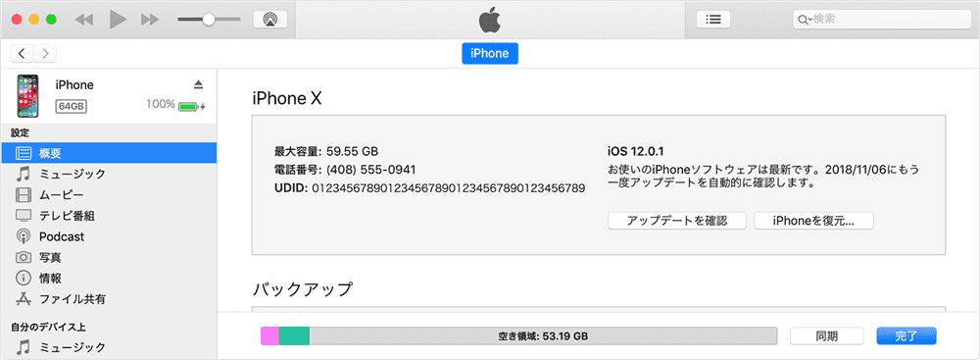Click the pink storage bar segment
The image size is (980, 360).
pos(270,335)
